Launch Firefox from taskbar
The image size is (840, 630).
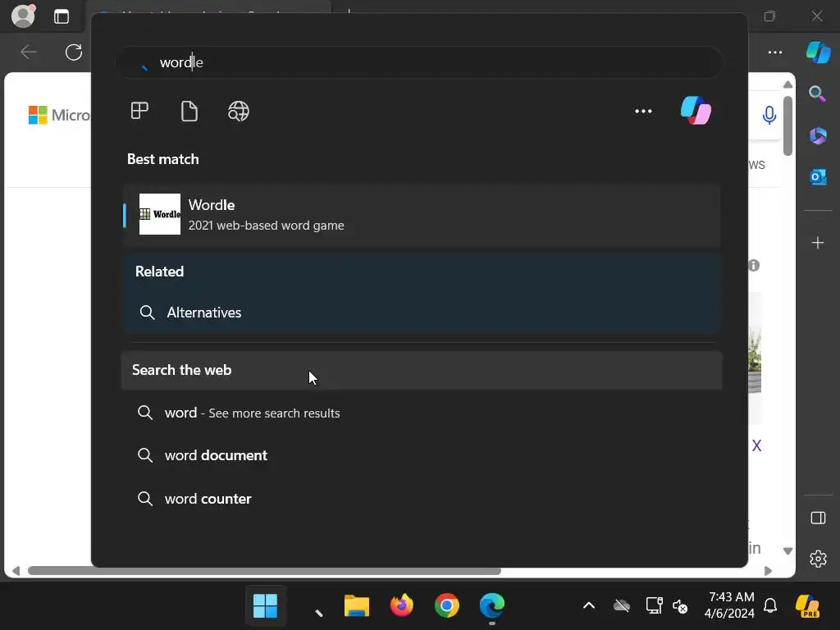pyautogui.click(x=402, y=606)
